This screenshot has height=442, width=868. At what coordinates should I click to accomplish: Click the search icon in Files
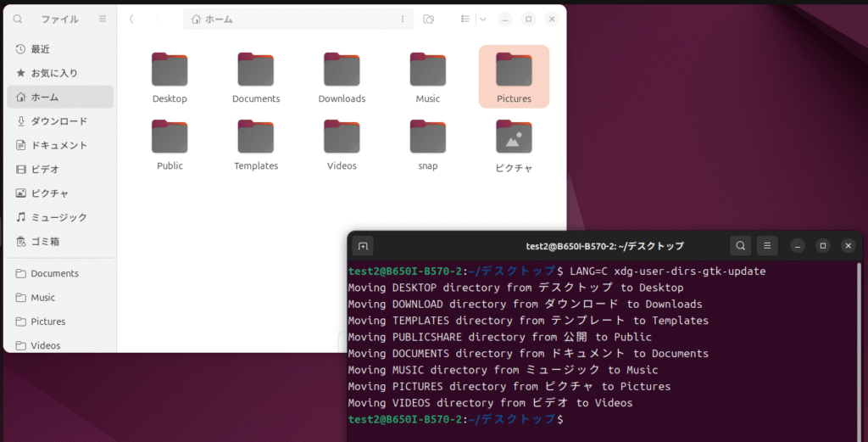point(18,19)
